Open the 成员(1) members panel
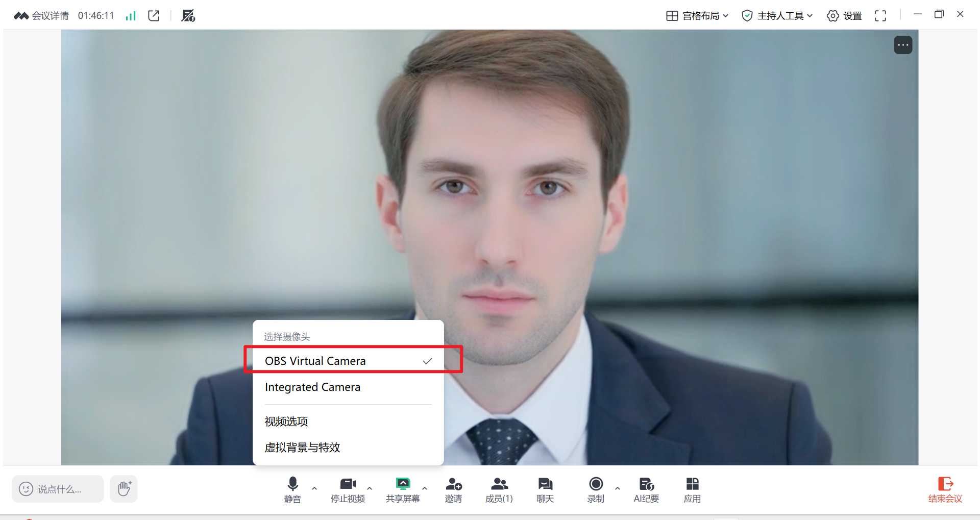 coord(499,489)
